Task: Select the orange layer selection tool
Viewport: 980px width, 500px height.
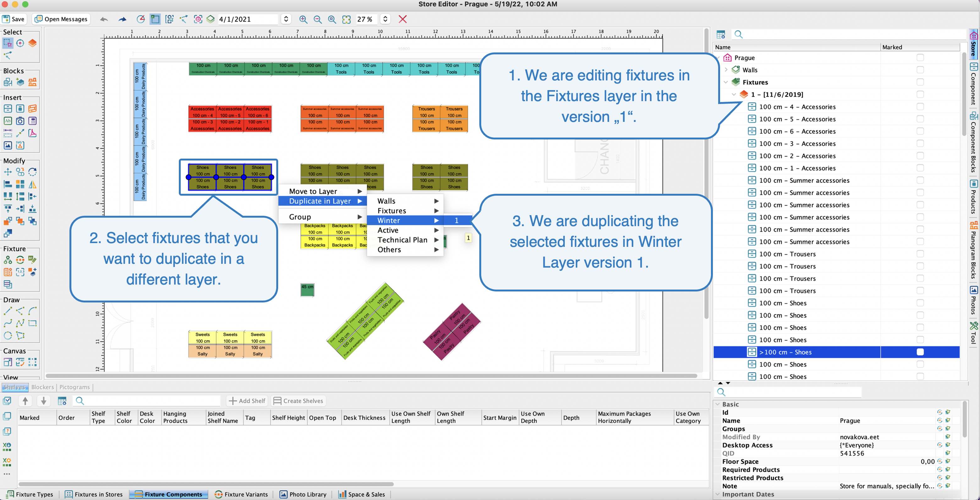Action: pyautogui.click(x=32, y=43)
